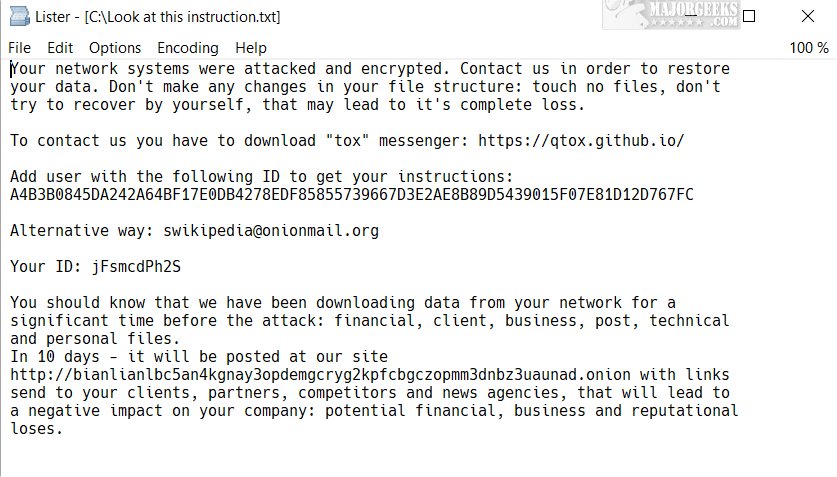
Task: Open the Options menu
Action: (115, 48)
